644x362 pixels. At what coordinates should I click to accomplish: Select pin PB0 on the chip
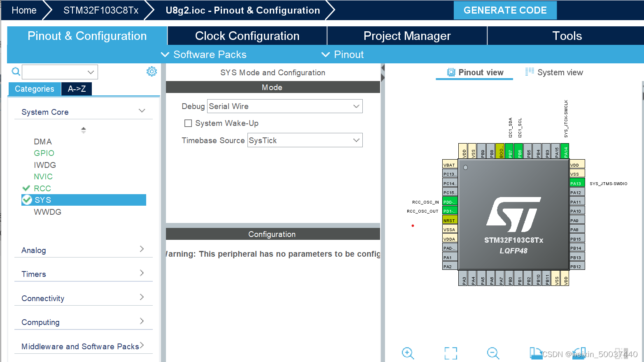pos(510,278)
